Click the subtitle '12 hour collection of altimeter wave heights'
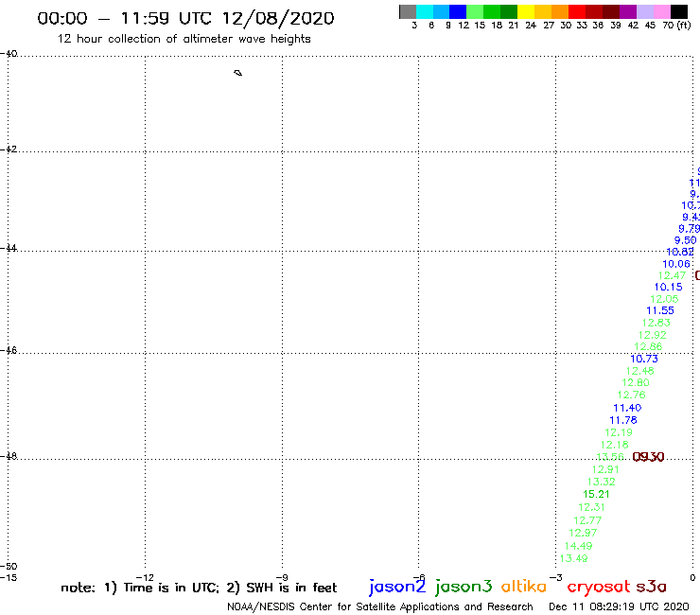 point(184,39)
